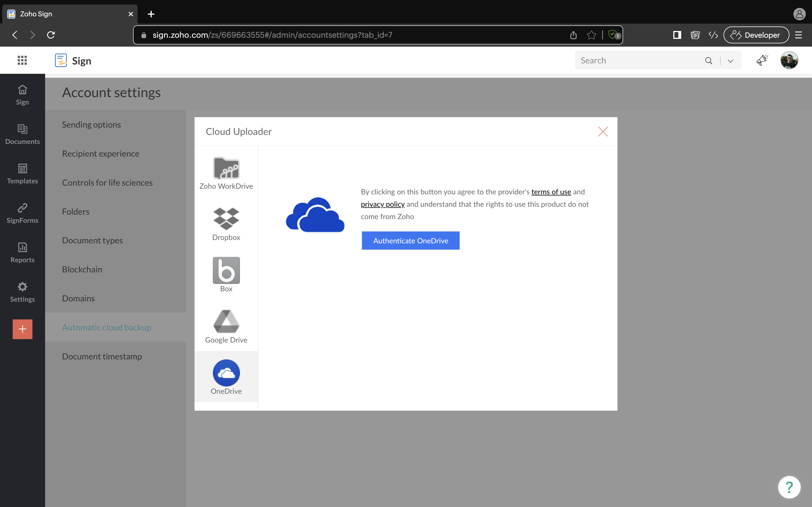Open Reports from left sidebar
812x507 pixels.
click(x=23, y=252)
